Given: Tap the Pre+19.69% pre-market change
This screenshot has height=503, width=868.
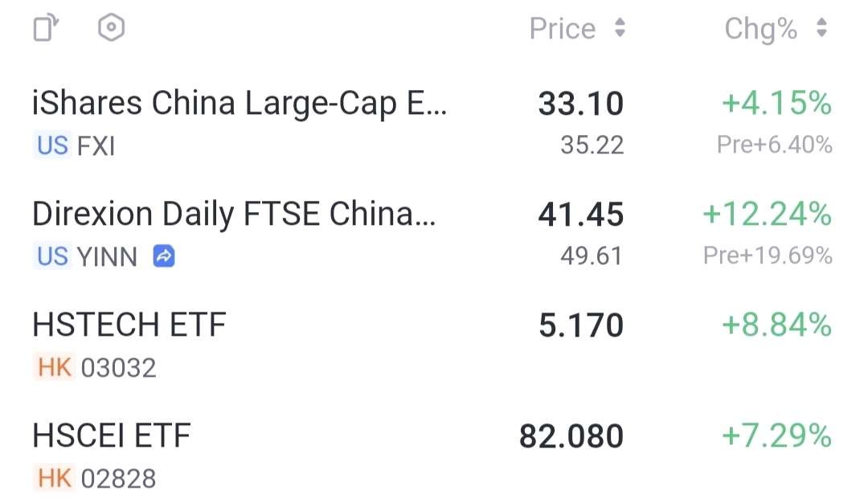Looking at the screenshot, I should coord(768,256).
